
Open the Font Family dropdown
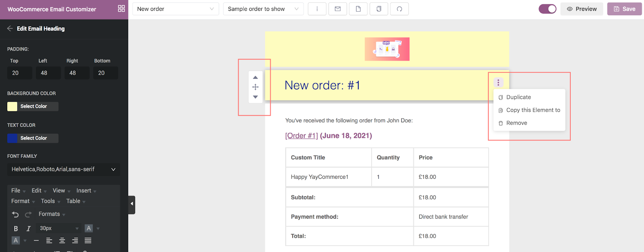[x=64, y=169]
